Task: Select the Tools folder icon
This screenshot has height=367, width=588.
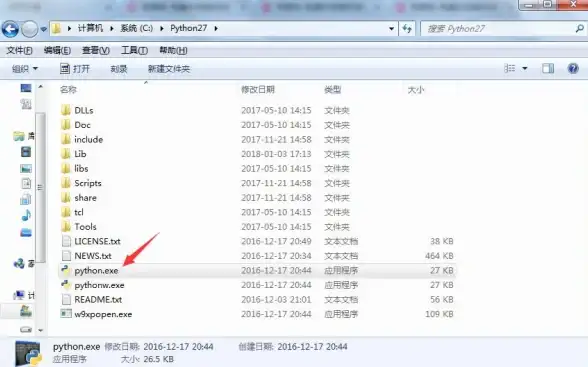Action: [66, 226]
